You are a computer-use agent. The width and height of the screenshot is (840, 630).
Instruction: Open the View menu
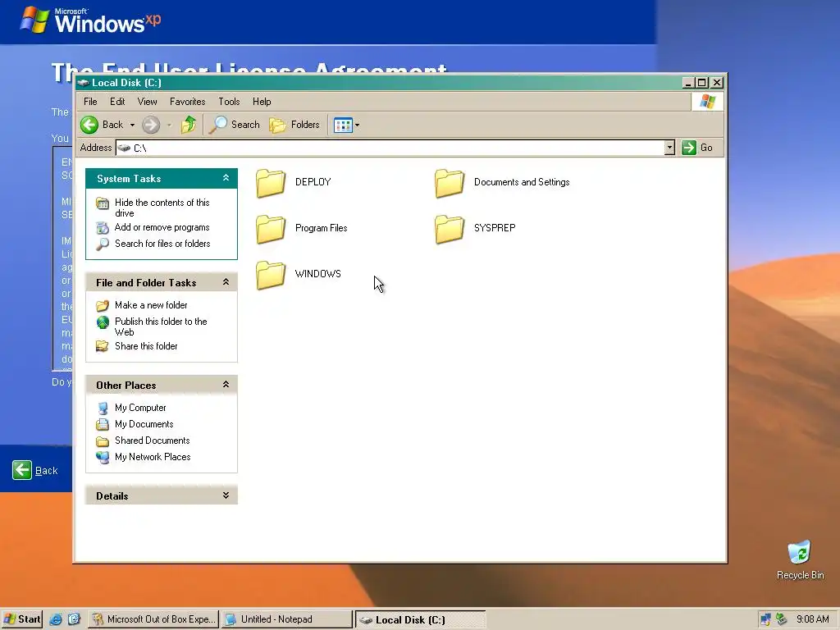[147, 101]
